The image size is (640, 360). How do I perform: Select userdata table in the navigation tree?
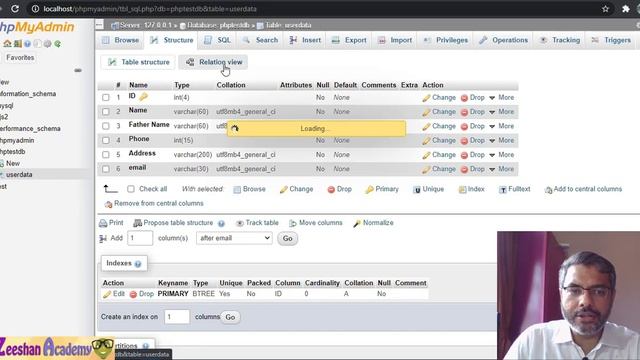point(19,175)
